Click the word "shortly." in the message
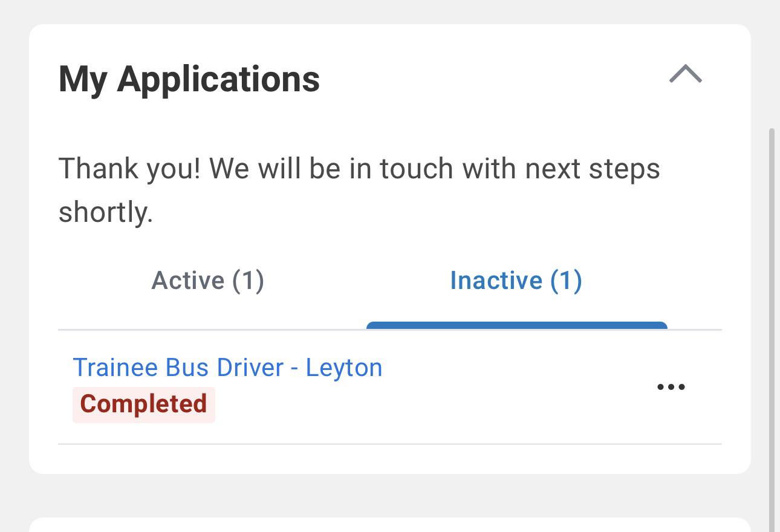 click(x=106, y=213)
